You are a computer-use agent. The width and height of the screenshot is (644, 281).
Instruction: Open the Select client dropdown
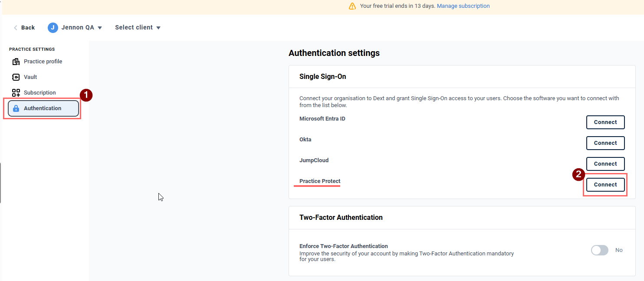point(138,27)
